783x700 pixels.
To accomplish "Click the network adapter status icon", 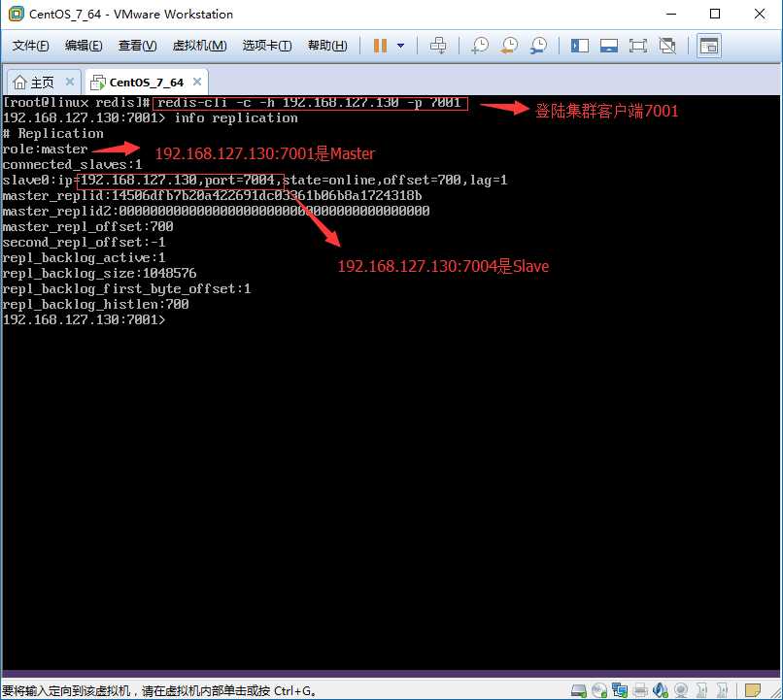I will (620, 690).
